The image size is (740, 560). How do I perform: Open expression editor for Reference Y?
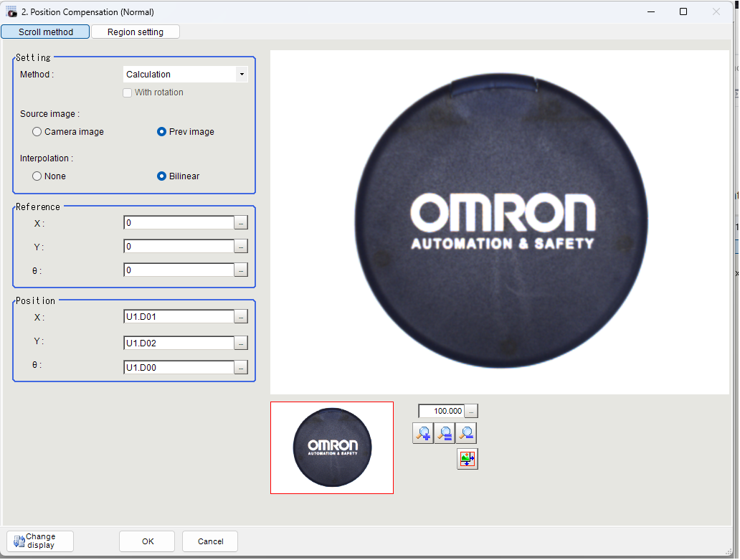241,246
